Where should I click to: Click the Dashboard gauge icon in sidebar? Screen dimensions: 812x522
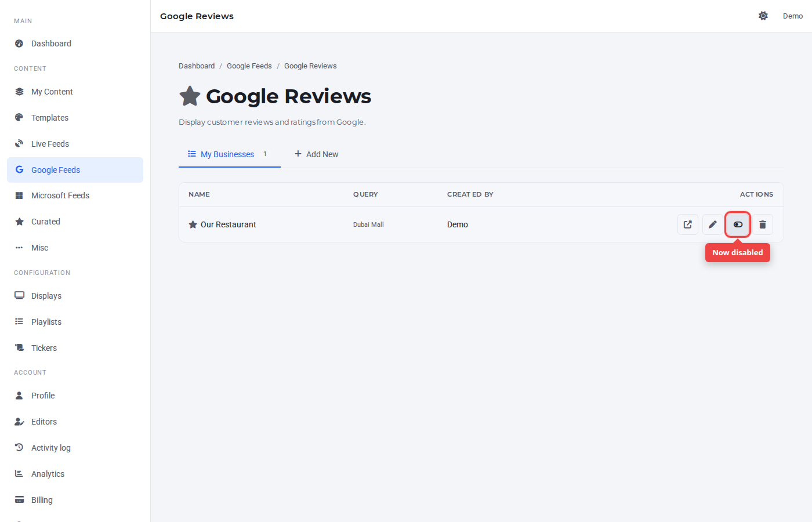(19, 43)
